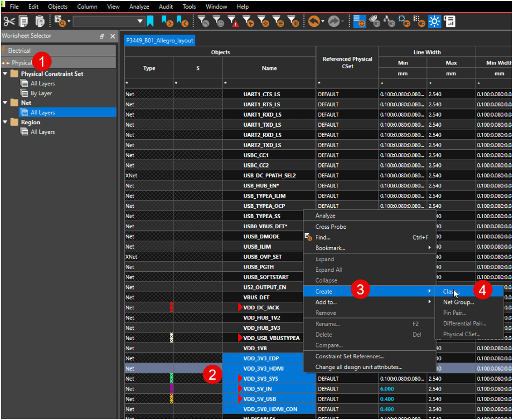Viewport: 514px width, 420px height.
Task: Open the Analyze menu
Action: 139,6
